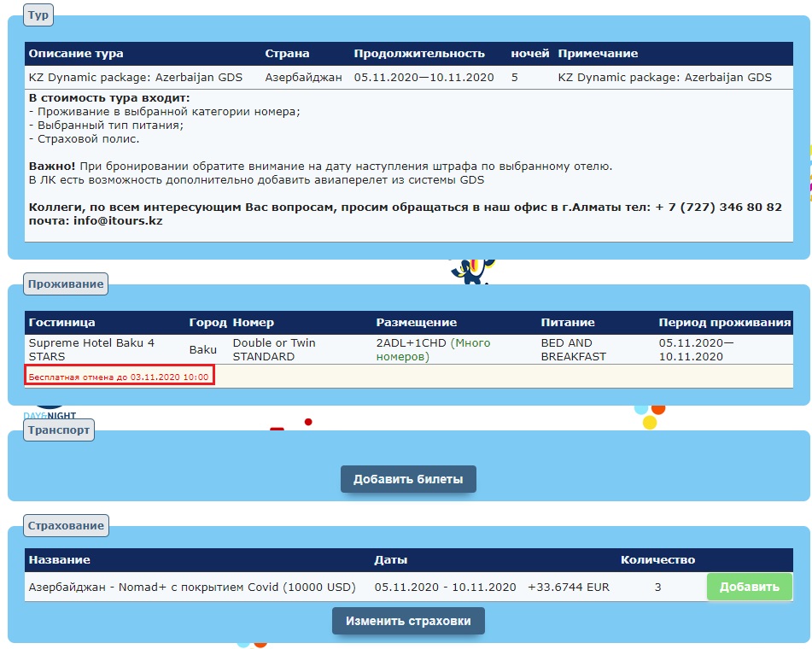Click the 'Описание тура' column header
The image size is (812, 649).
(x=76, y=53)
